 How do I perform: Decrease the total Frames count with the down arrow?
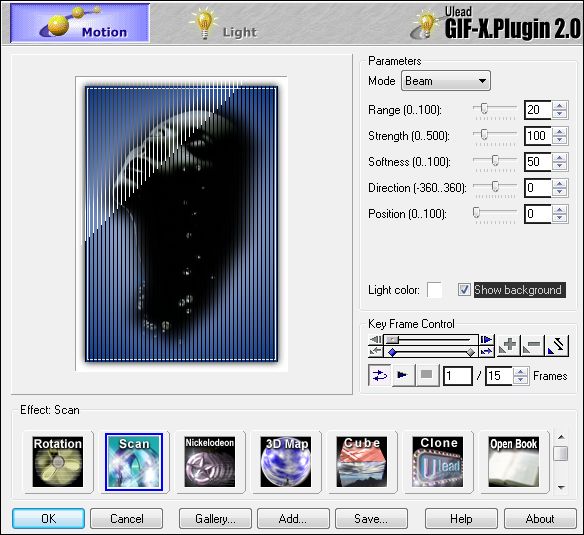click(x=521, y=380)
